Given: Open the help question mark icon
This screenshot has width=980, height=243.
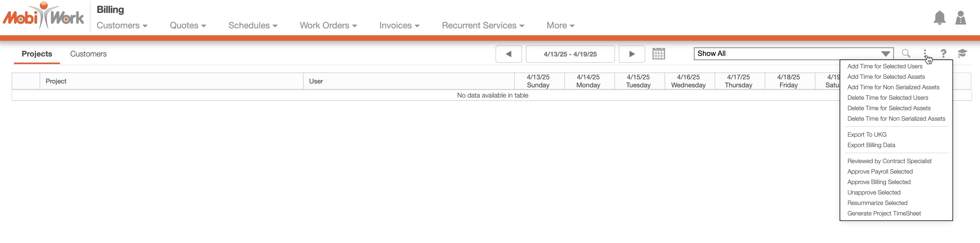Looking at the screenshot, I should pos(943,54).
